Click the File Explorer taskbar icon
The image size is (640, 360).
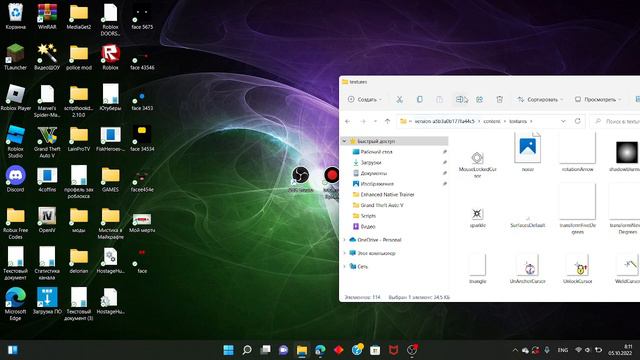tap(302, 350)
